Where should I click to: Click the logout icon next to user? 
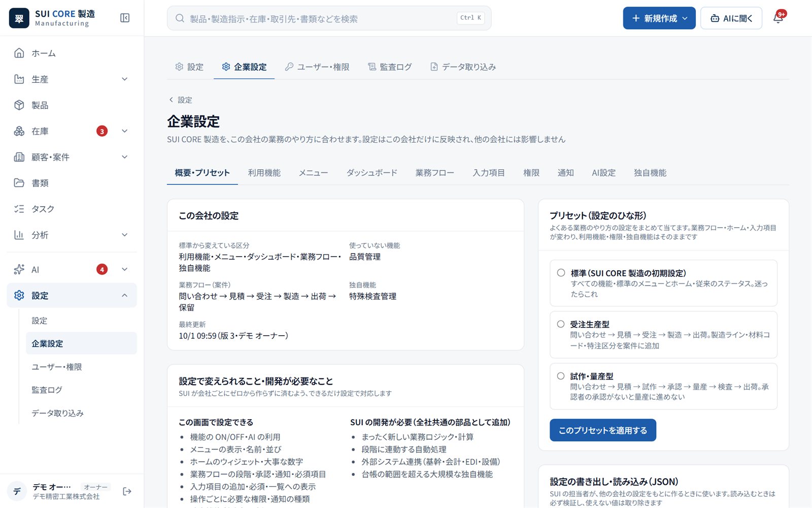(127, 491)
